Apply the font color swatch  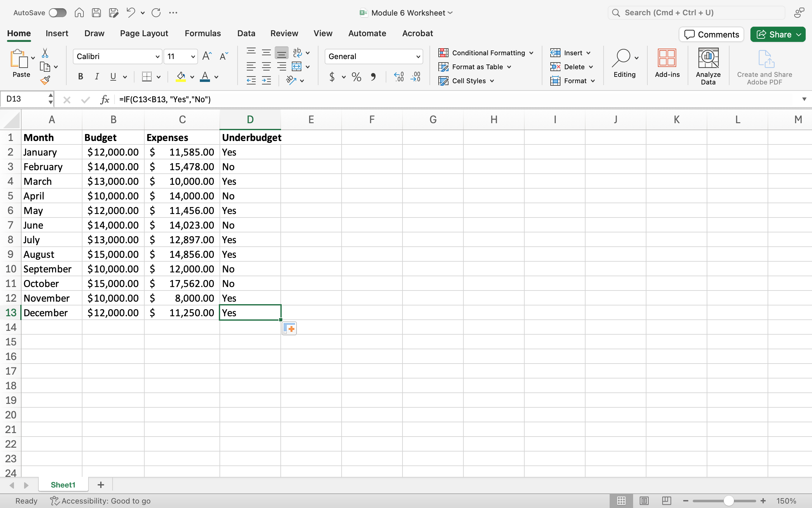point(205,77)
